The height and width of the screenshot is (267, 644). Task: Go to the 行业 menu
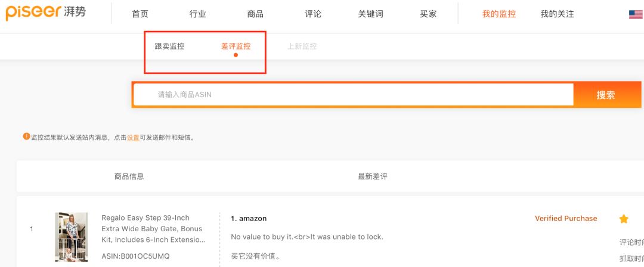coord(197,14)
